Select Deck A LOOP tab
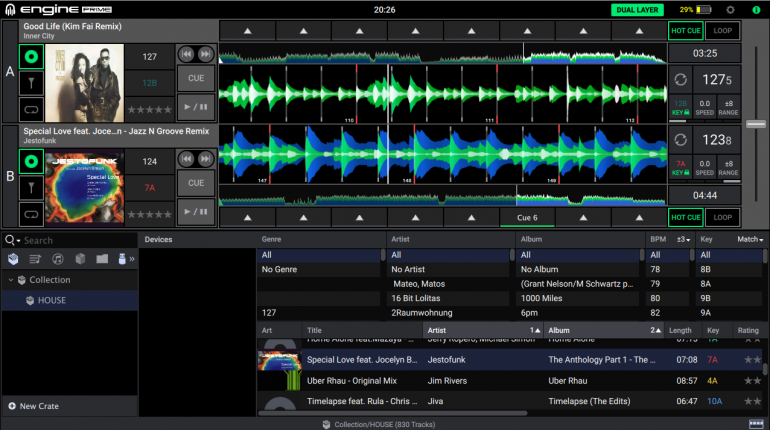The image size is (770, 430). point(722,30)
